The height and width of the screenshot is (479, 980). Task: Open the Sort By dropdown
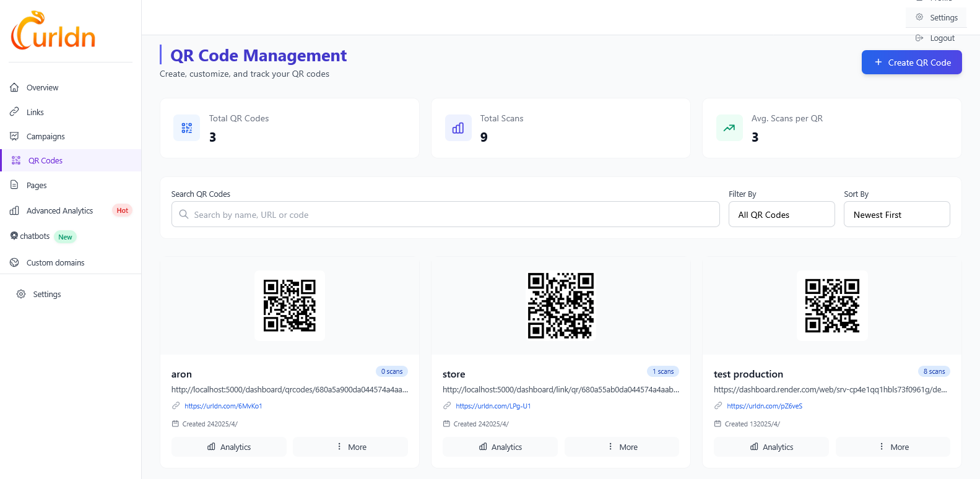pos(896,214)
